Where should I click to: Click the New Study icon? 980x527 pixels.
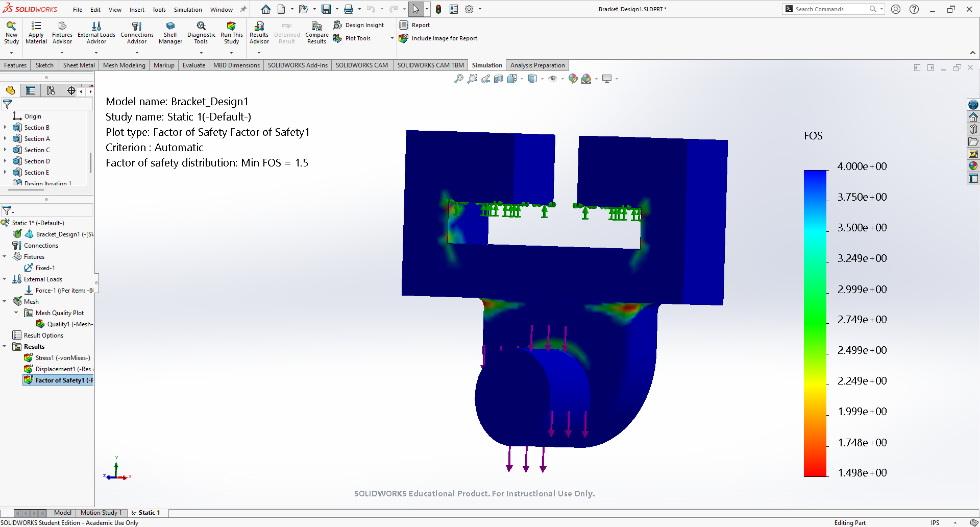11,33
